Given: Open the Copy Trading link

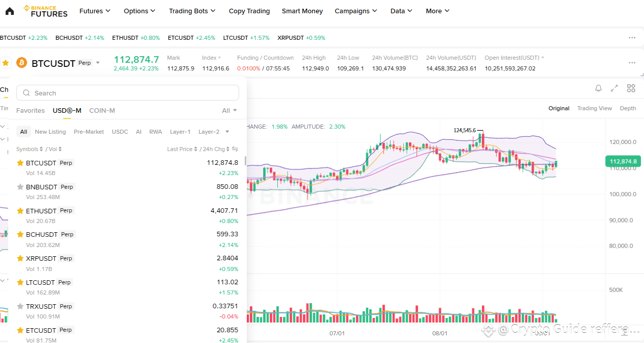Looking at the screenshot, I should pyautogui.click(x=249, y=11).
